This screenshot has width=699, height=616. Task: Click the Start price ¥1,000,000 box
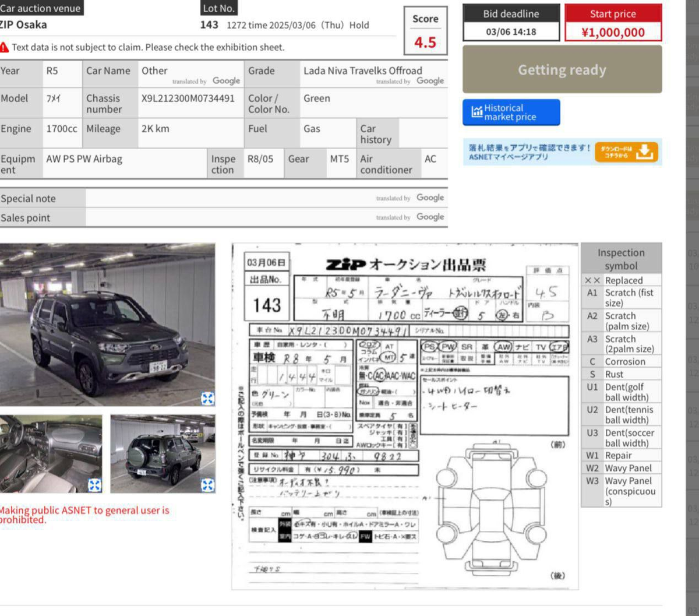[613, 23]
